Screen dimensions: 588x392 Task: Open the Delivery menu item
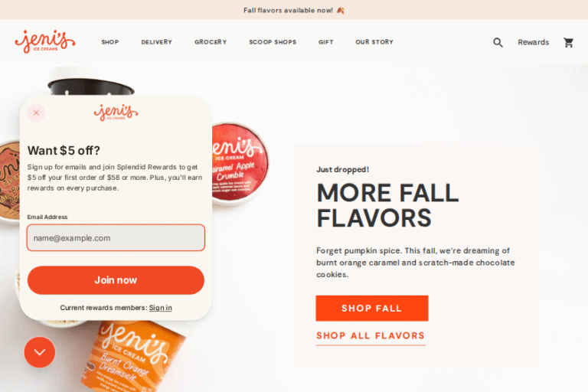(157, 42)
